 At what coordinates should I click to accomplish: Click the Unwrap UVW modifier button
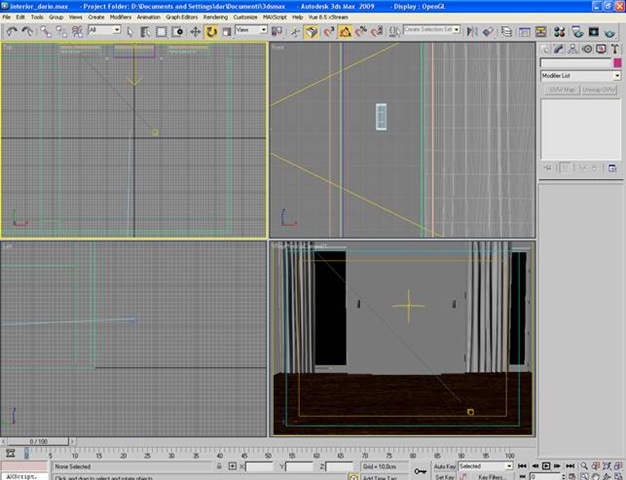pyautogui.click(x=598, y=89)
